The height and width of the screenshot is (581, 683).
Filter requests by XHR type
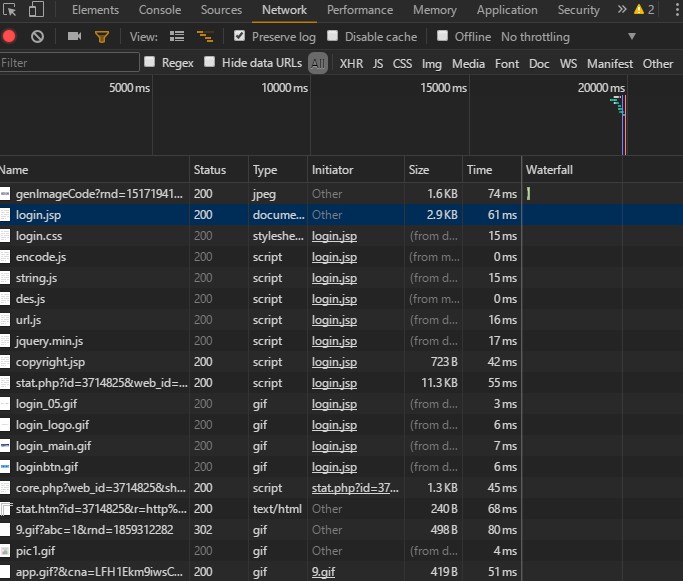(x=351, y=63)
